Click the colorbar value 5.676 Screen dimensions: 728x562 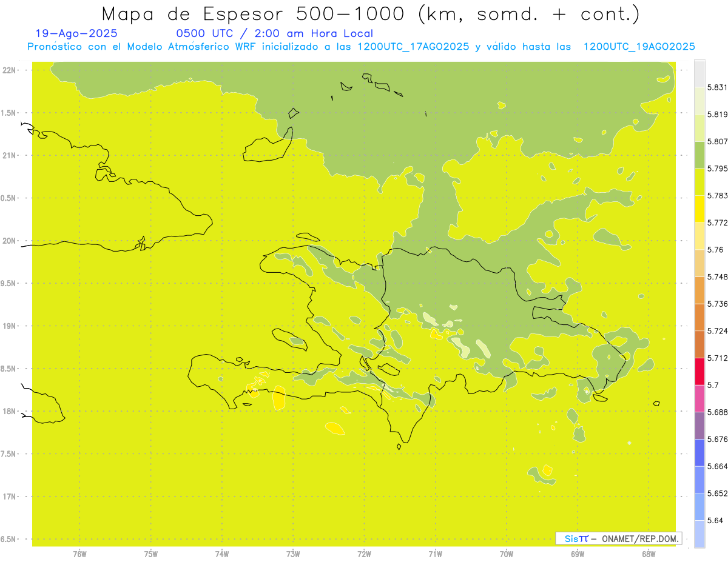tap(717, 439)
